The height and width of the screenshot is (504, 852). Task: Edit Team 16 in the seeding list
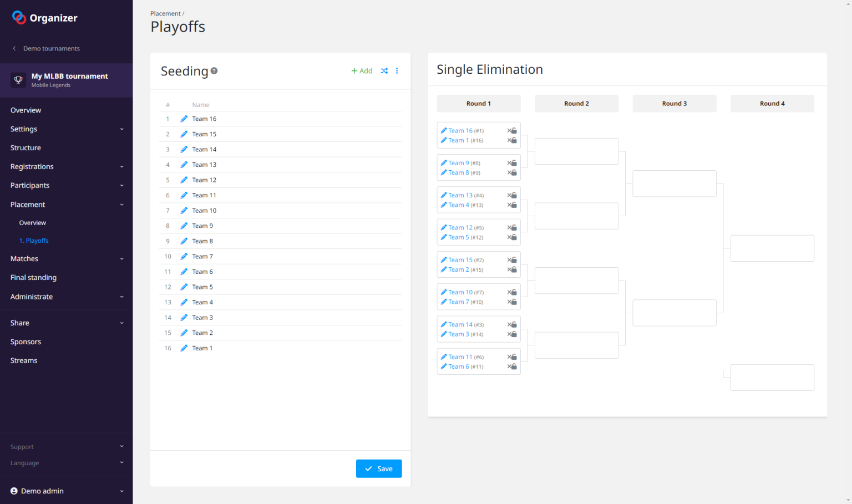coord(184,119)
